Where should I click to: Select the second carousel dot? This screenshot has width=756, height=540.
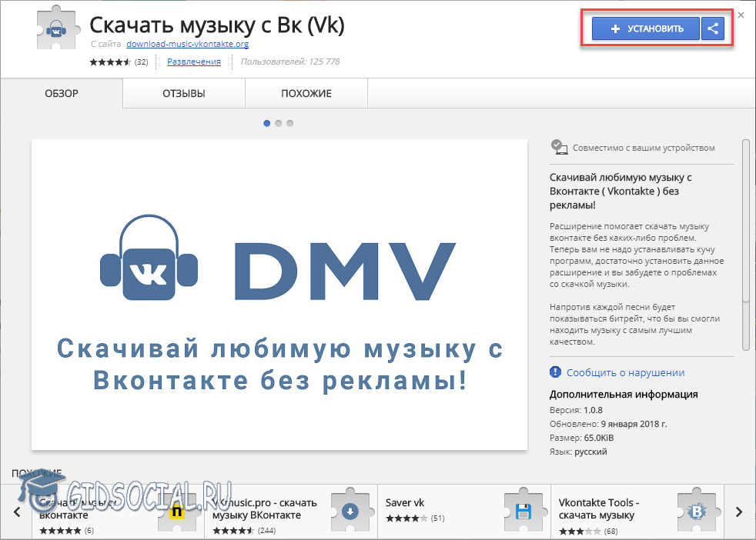(279, 123)
